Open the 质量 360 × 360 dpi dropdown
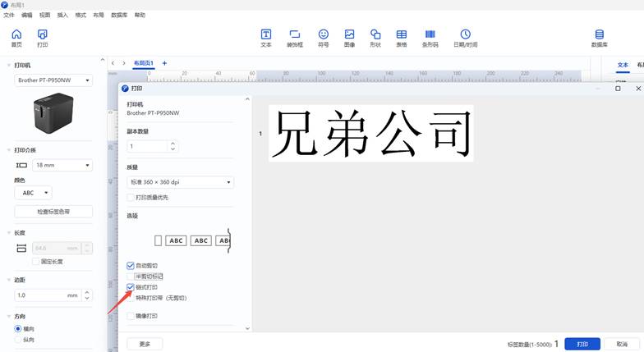The width and height of the screenshot is (644, 352). pyautogui.click(x=180, y=182)
